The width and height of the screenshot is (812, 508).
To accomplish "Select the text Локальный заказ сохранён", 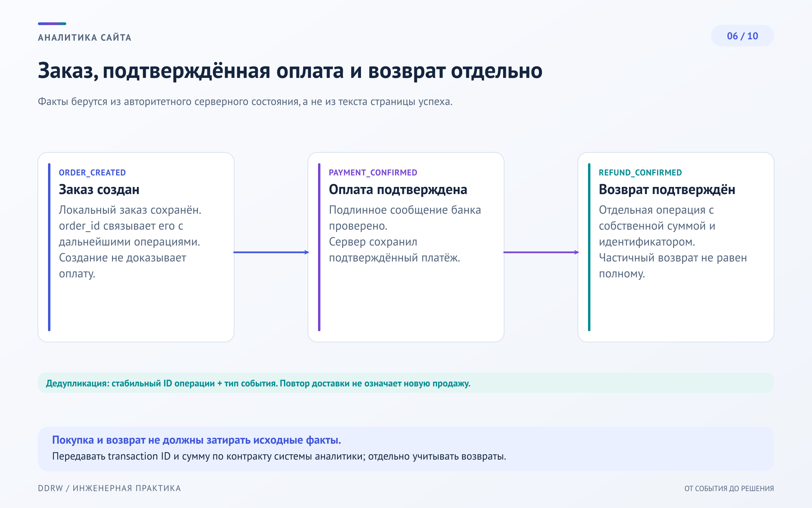I will click(x=130, y=210).
